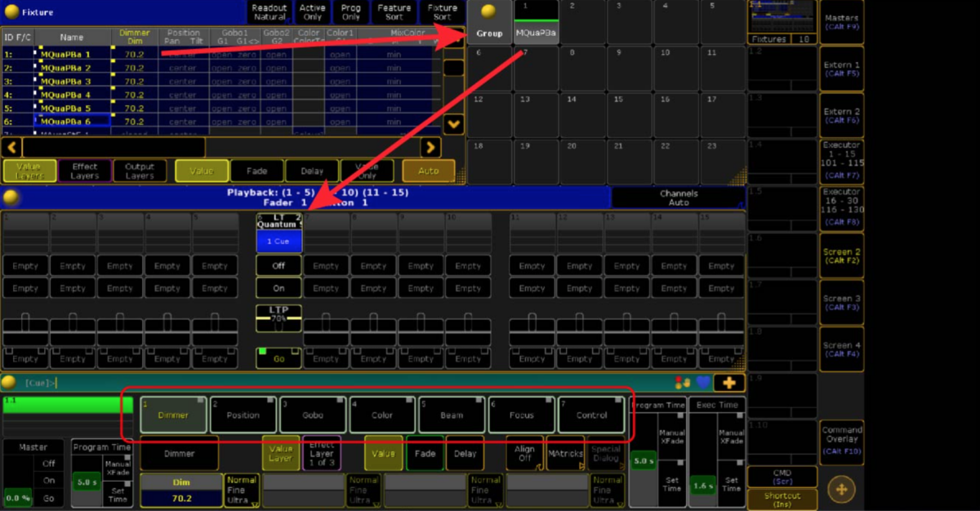Image resolution: width=980 pixels, height=511 pixels.
Task: Open the Readout Natural selector
Action: point(269,12)
